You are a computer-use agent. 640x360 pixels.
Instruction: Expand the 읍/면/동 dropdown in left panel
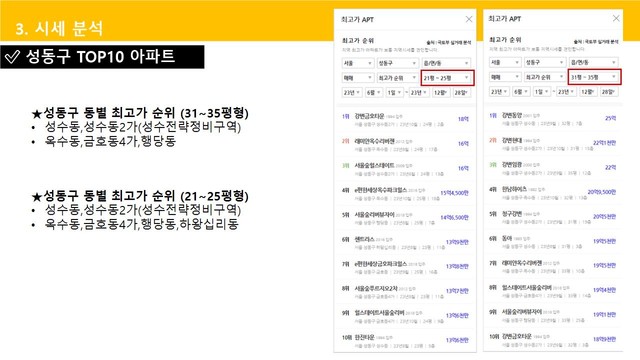point(446,63)
